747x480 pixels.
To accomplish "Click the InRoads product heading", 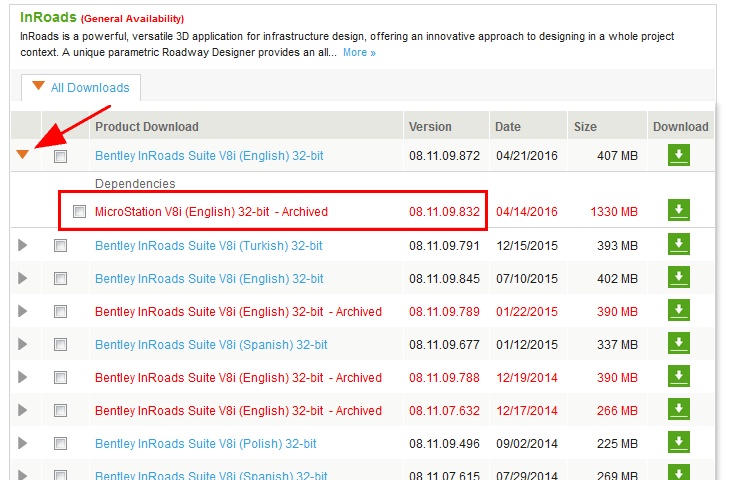I will [x=48, y=17].
